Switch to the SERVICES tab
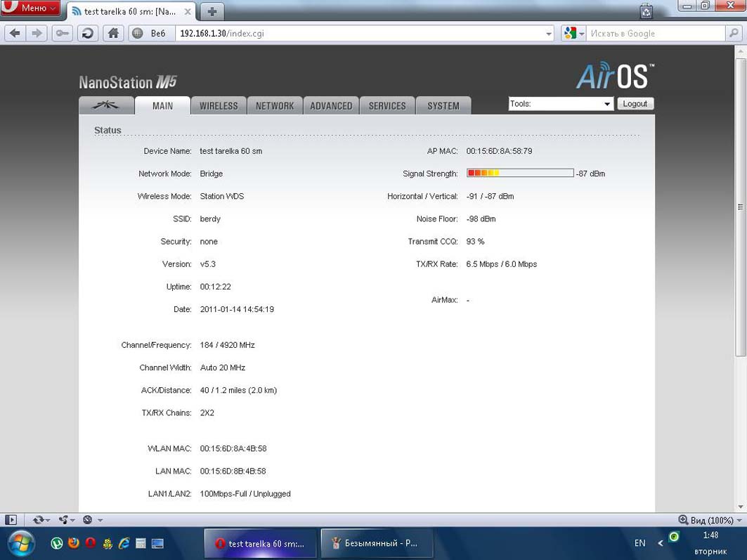This screenshot has height=560, width=747. (387, 105)
